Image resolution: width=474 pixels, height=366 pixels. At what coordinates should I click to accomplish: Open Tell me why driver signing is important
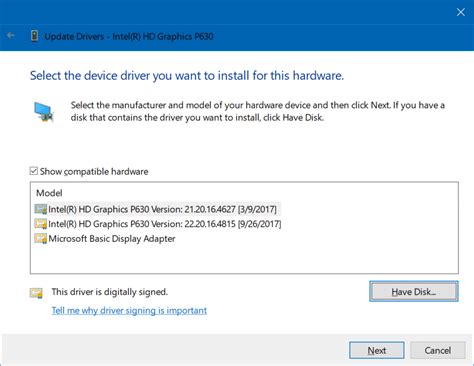click(129, 310)
